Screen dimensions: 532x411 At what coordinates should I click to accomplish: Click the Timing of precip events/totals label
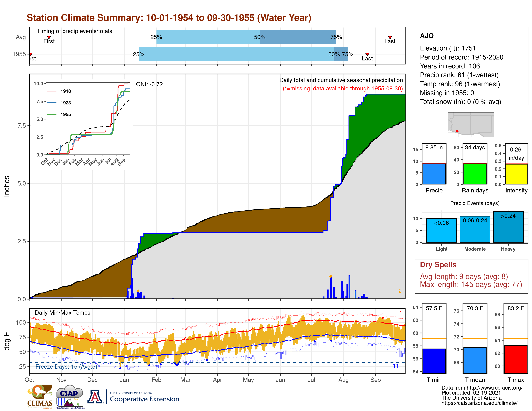click(x=74, y=31)
